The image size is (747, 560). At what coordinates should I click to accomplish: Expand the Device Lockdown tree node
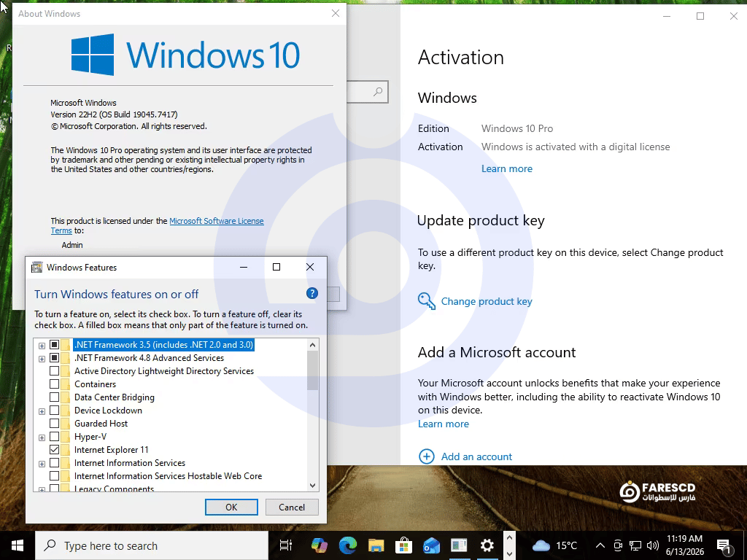click(x=42, y=411)
